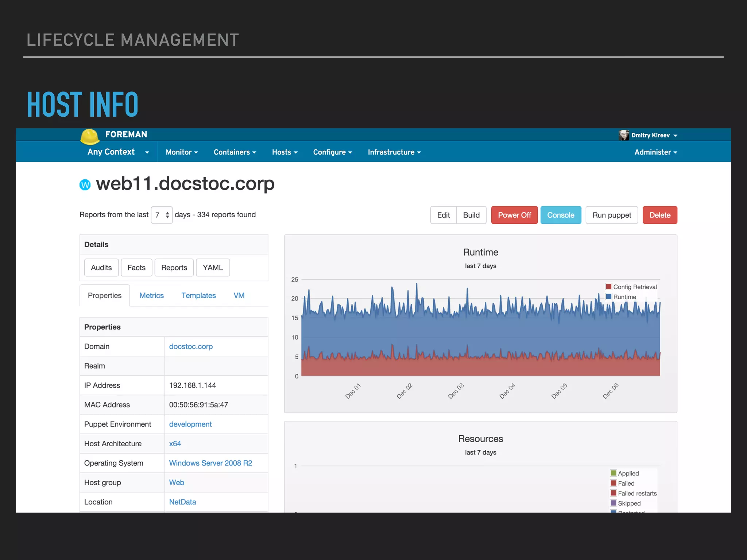Click the Details panel heading

[x=96, y=245]
